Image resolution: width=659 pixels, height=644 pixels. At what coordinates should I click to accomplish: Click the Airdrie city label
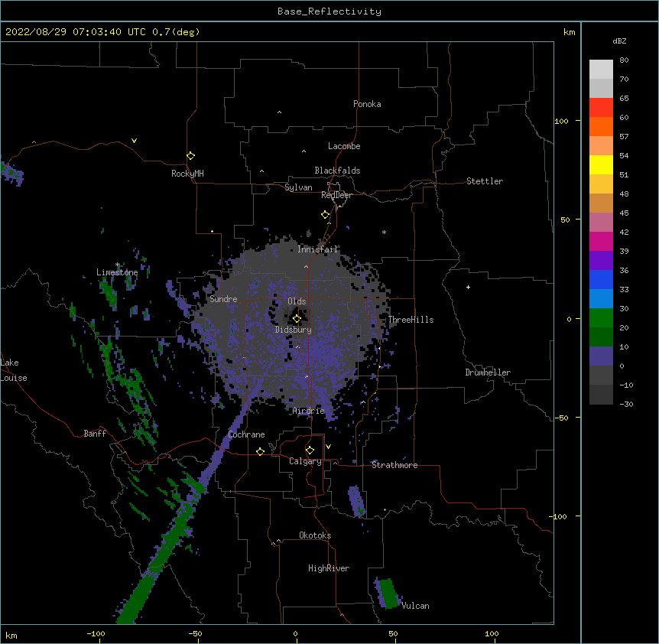point(309,411)
